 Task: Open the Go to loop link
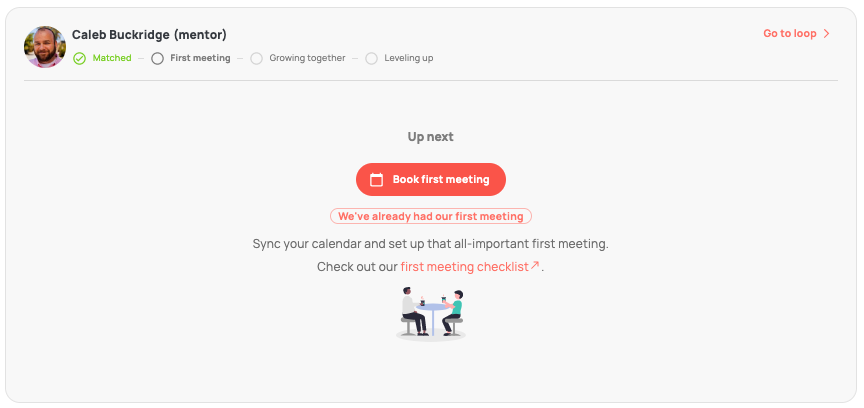click(x=796, y=34)
